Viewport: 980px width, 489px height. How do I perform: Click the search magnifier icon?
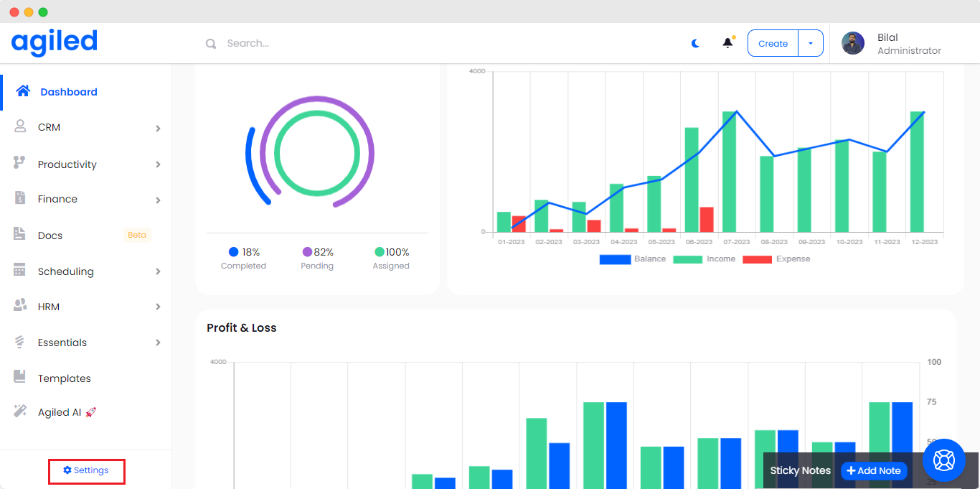point(211,44)
